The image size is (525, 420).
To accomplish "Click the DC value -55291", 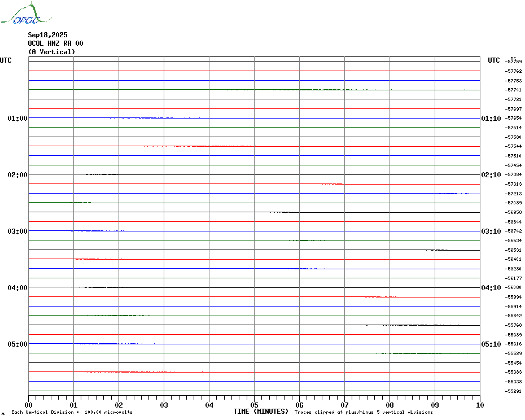I will [x=513, y=391].
